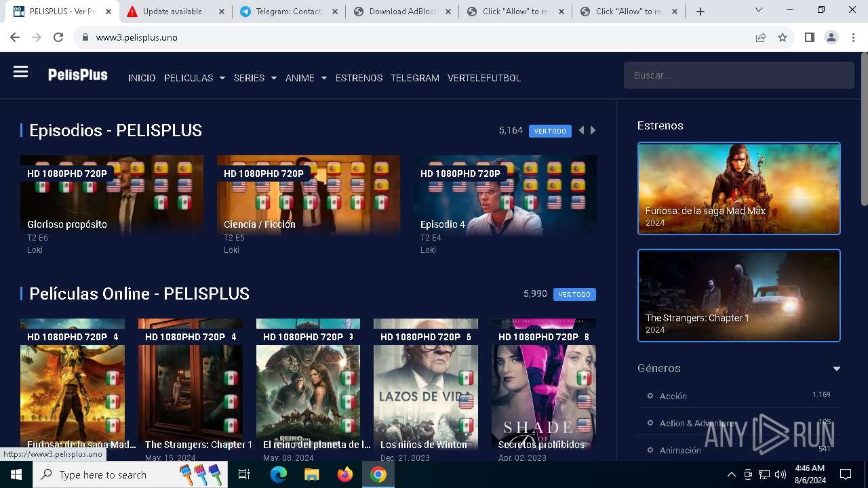Click Chrome icon on taskbar
The width and height of the screenshot is (868, 488).
378,474
